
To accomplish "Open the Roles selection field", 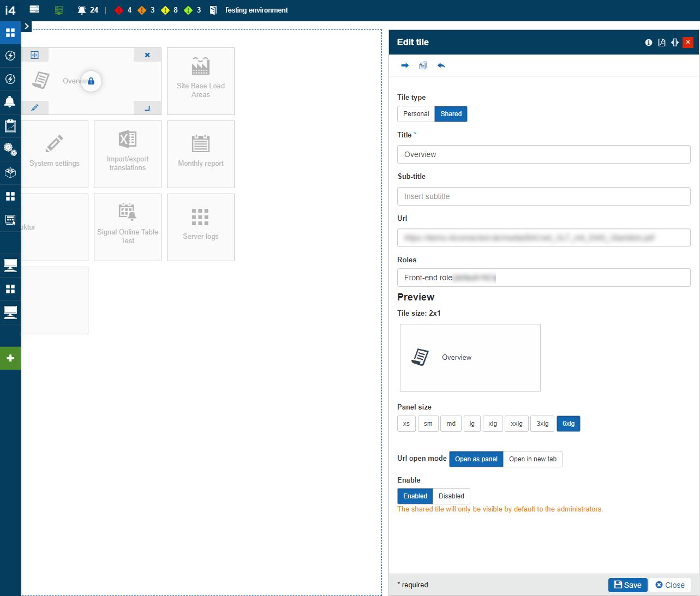I will pos(543,278).
